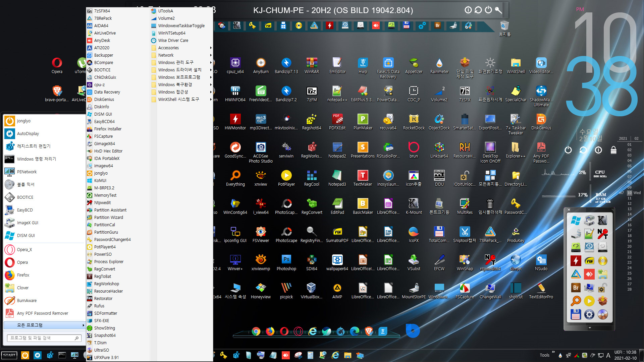The width and height of the screenshot is (644, 362).
Task: Click the Chrome icon in the dock
Action: (256, 331)
